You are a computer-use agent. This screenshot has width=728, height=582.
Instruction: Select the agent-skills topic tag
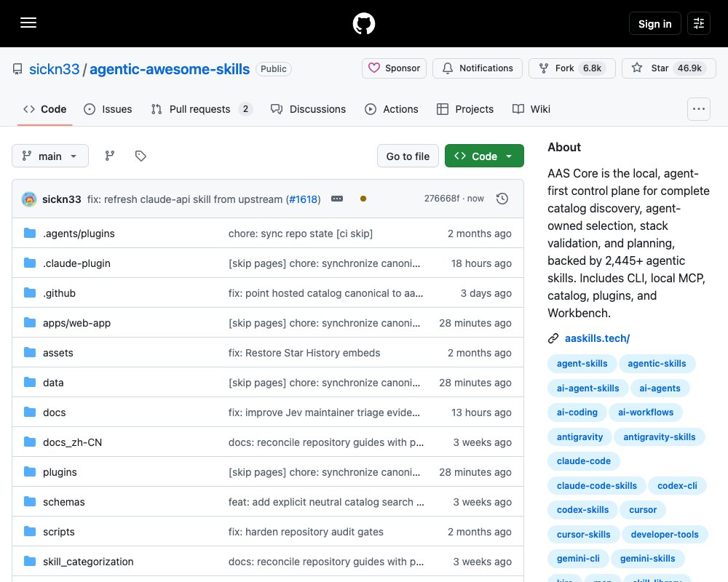tap(582, 364)
